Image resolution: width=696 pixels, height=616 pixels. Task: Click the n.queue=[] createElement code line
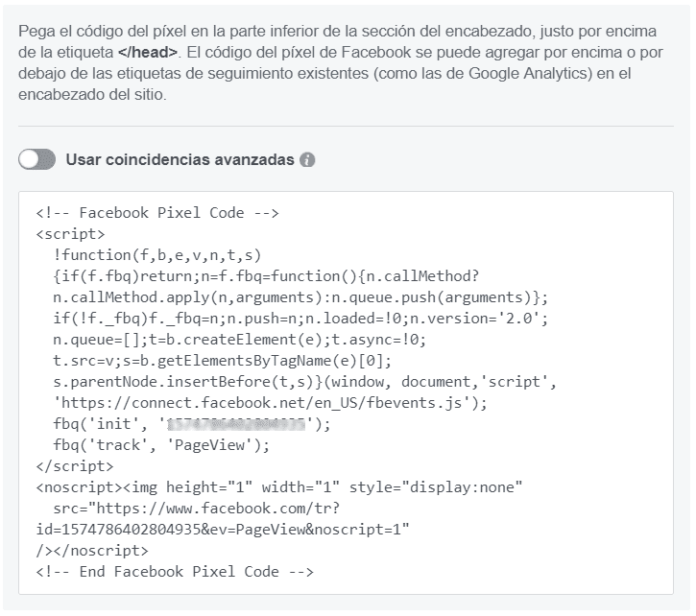click(x=240, y=340)
